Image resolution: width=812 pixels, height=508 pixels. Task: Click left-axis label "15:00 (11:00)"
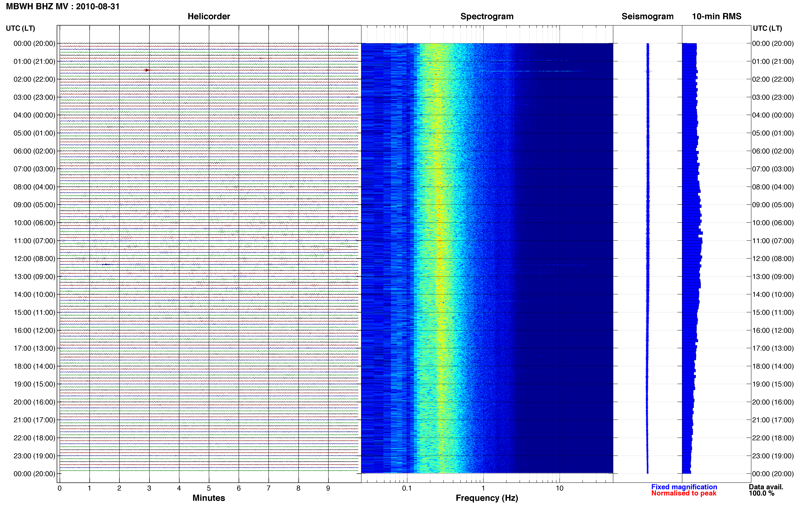34,312
